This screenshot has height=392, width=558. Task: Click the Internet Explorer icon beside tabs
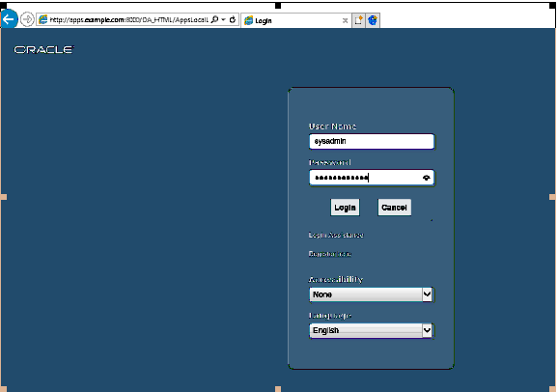point(373,20)
